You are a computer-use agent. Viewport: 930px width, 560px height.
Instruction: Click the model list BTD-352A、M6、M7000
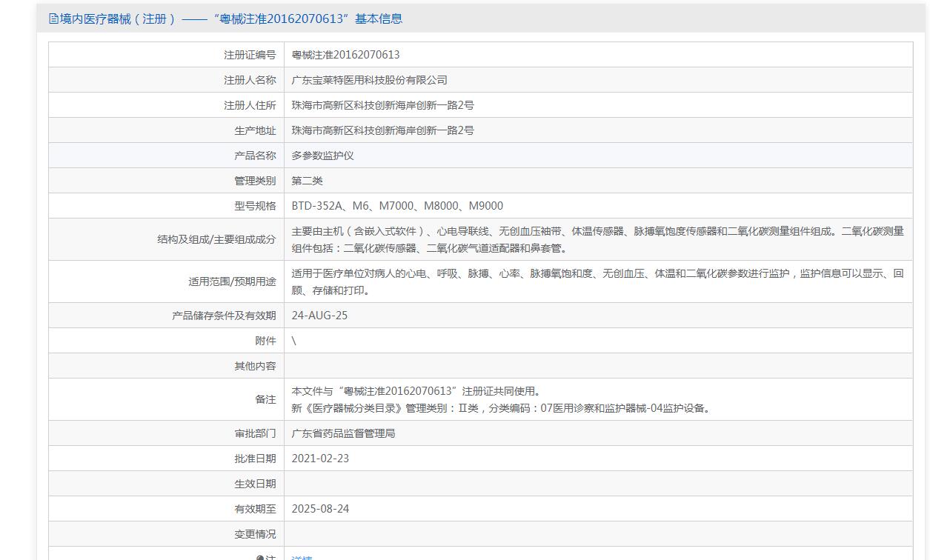pos(397,206)
